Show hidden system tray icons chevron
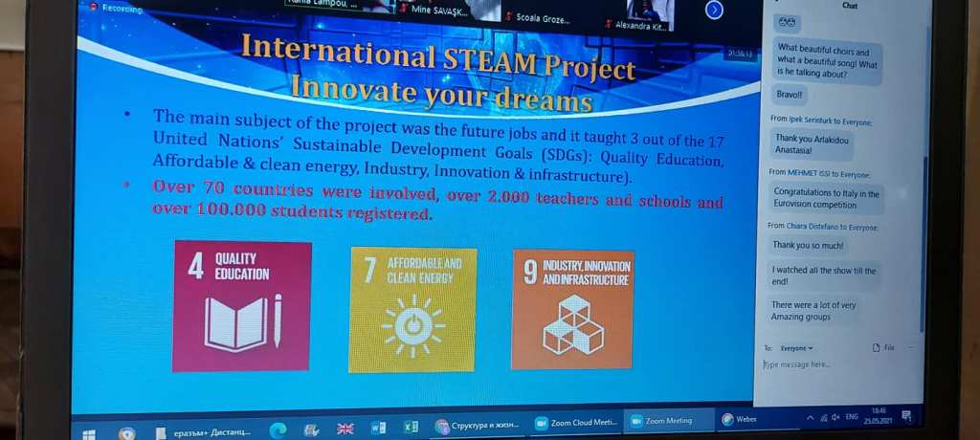 (812, 418)
